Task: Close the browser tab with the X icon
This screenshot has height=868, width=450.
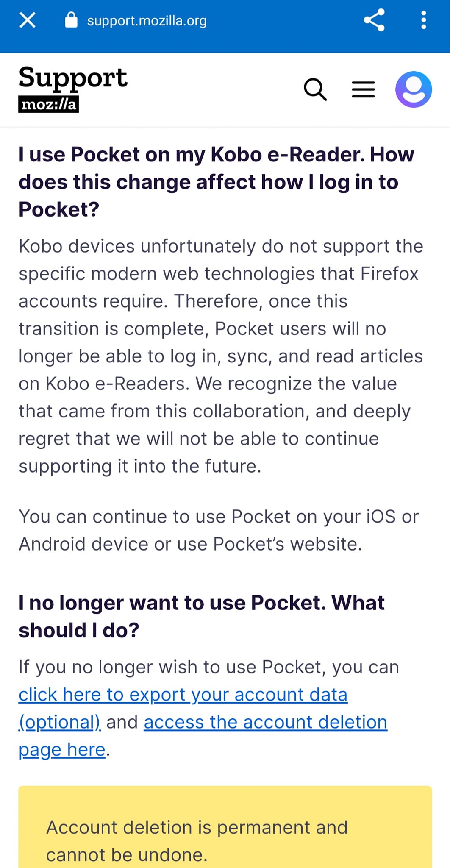Action: (x=28, y=20)
